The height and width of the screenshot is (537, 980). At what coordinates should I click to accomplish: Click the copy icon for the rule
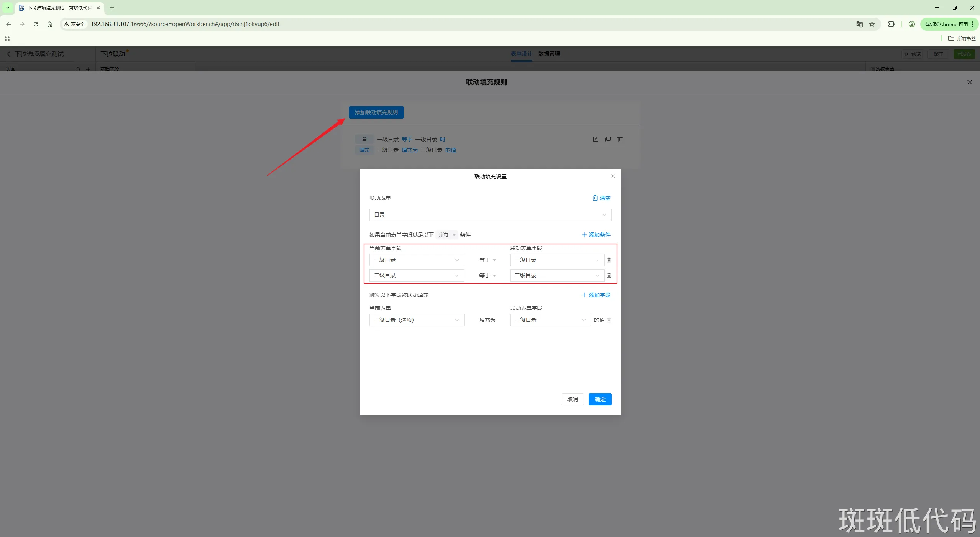coord(607,139)
